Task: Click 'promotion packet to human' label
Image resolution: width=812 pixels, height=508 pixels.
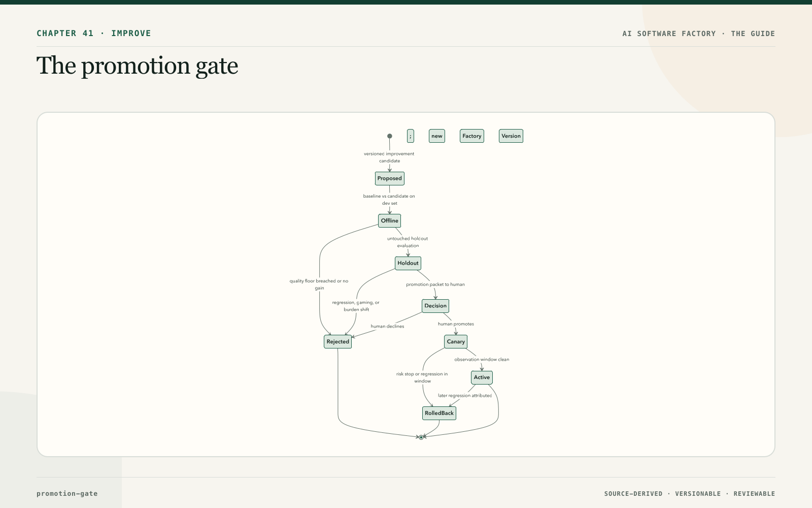Action: pos(435,284)
